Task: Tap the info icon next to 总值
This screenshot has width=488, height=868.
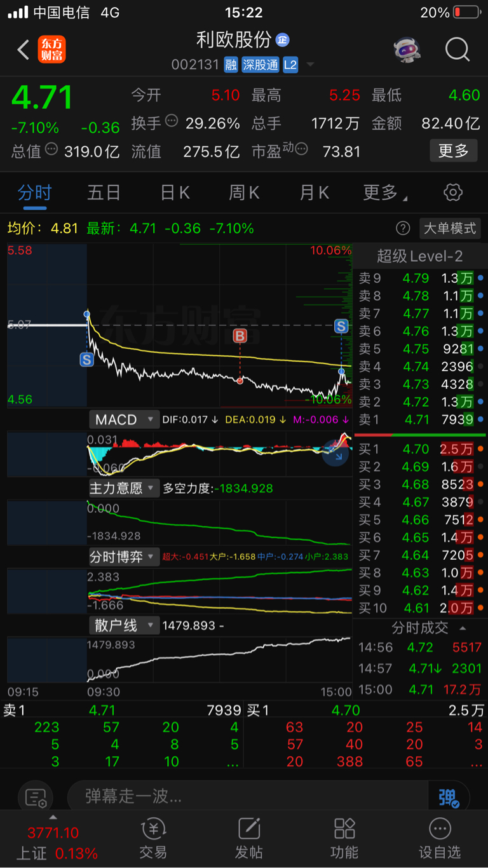Action: click(x=52, y=149)
